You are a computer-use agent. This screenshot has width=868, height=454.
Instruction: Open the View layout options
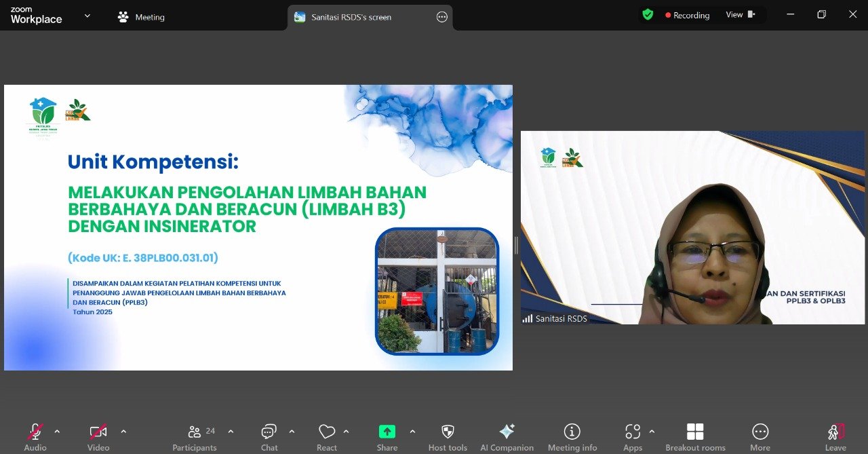coord(741,15)
